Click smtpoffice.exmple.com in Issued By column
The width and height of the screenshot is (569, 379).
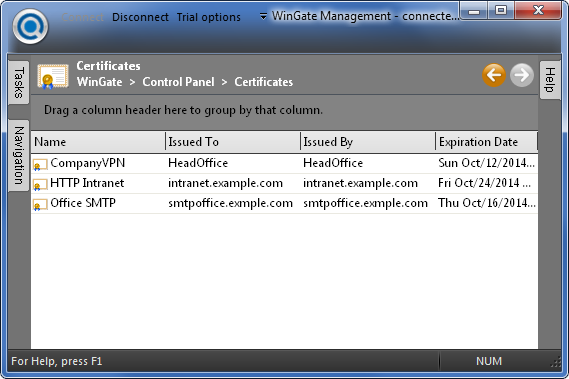point(365,203)
